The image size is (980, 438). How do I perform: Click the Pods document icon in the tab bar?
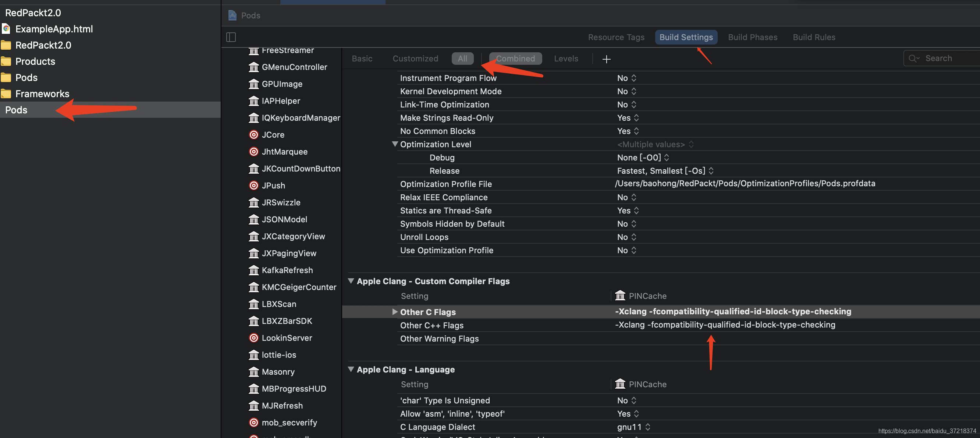[x=232, y=15]
